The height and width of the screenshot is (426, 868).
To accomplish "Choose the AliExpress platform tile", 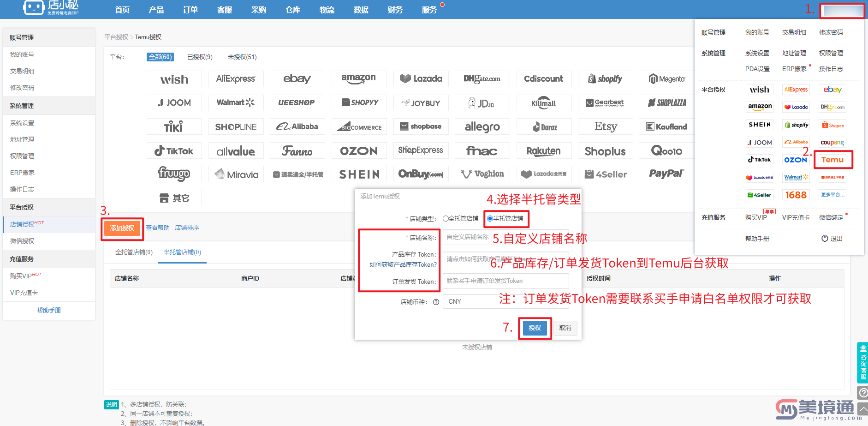I will pyautogui.click(x=236, y=79).
